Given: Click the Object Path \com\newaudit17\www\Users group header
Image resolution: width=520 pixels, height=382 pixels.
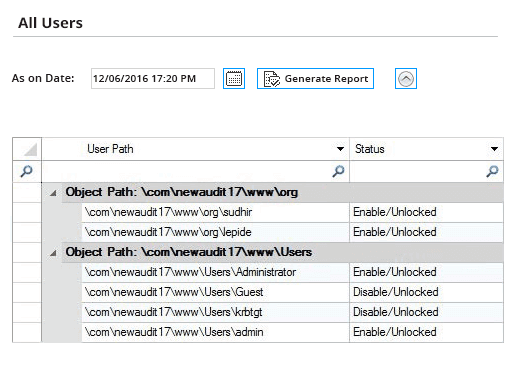Looking at the screenshot, I should (282, 252).
